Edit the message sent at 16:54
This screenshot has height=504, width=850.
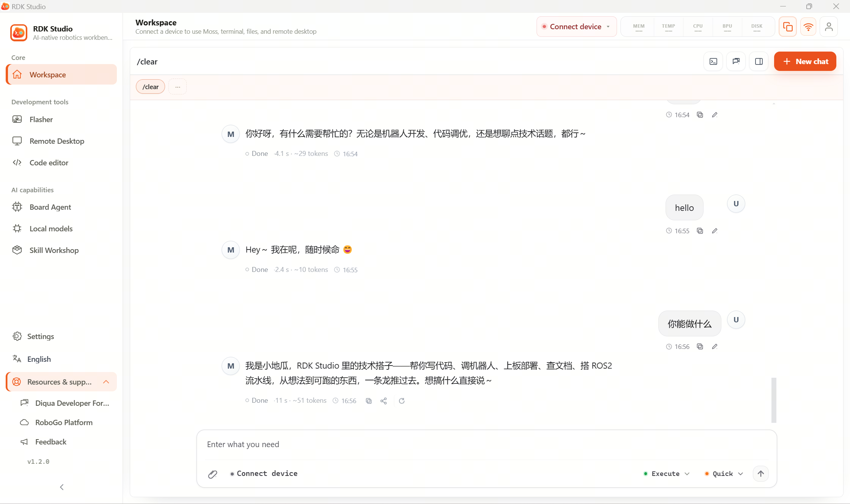[x=715, y=115]
